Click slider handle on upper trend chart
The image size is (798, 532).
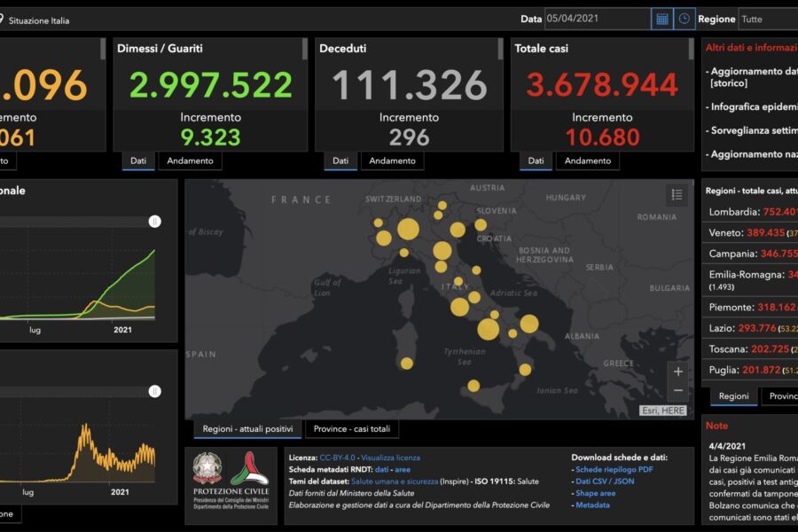[155, 222]
